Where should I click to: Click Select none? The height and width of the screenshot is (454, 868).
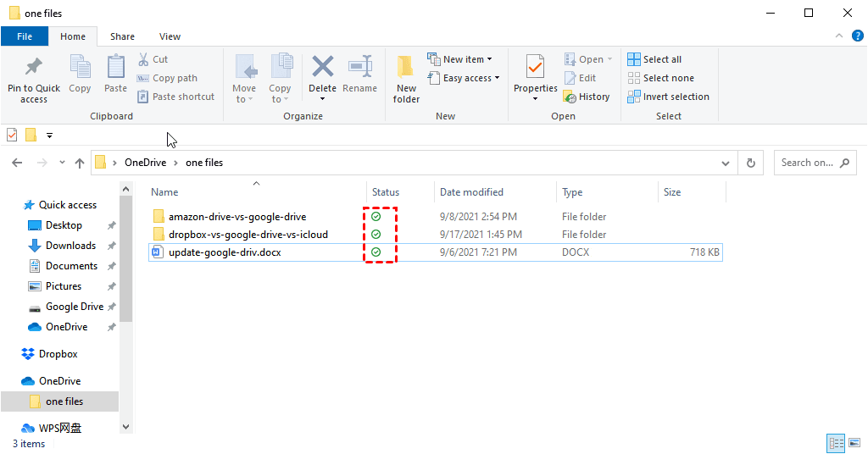pos(660,78)
